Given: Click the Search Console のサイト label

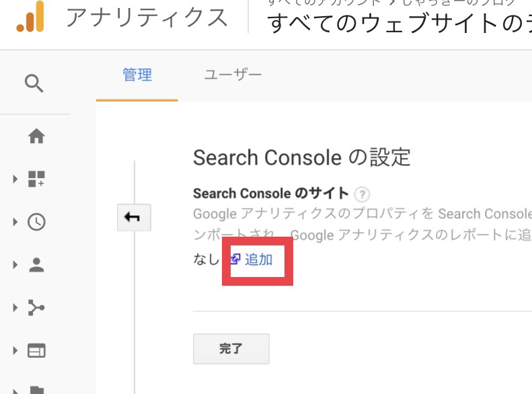Looking at the screenshot, I should pyautogui.click(x=271, y=193).
